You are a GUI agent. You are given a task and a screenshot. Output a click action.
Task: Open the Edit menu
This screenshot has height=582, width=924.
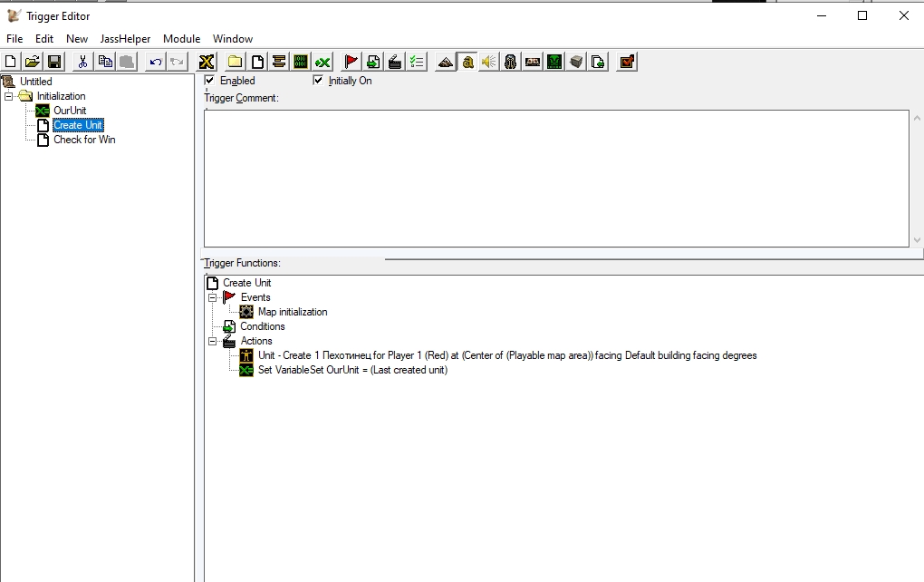point(44,38)
